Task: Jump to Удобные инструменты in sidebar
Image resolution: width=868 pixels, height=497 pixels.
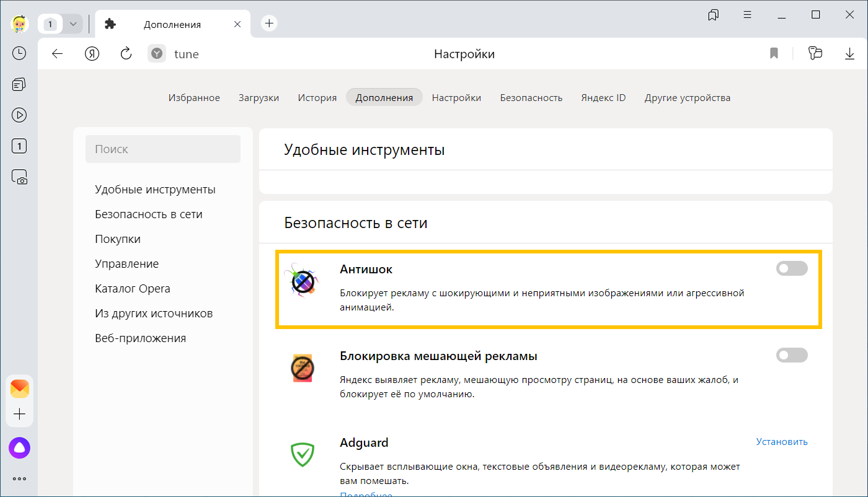Action: coord(155,189)
